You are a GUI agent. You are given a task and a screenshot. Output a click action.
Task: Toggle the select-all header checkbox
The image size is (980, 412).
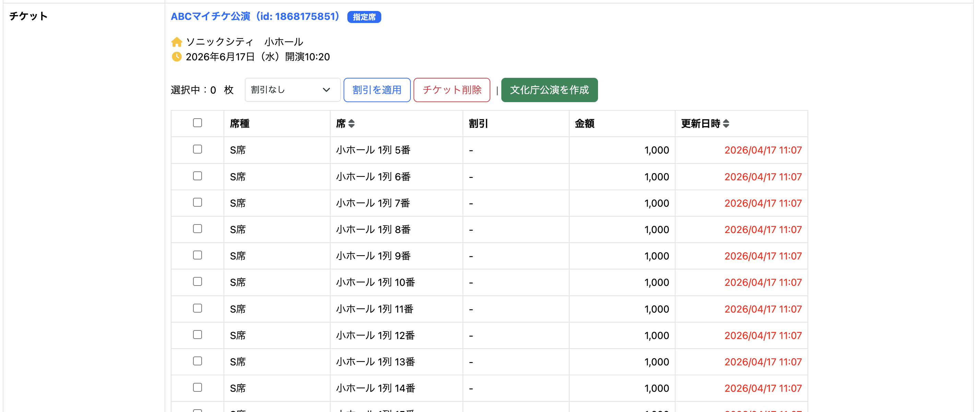coord(198,123)
